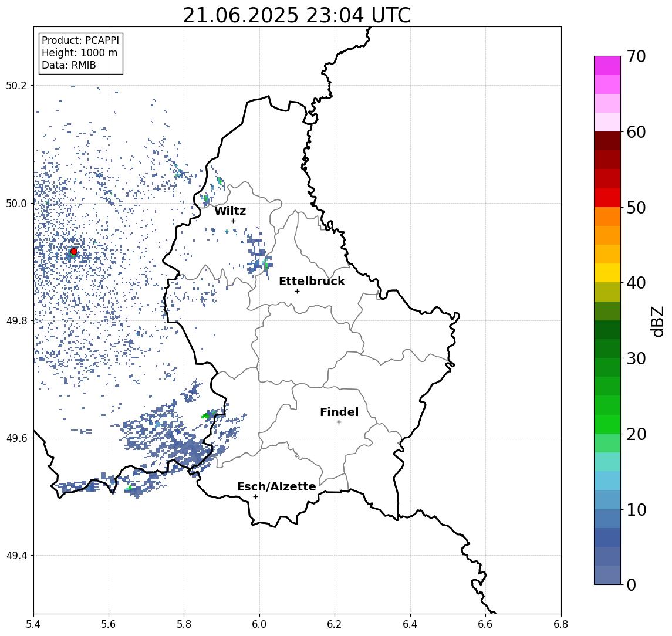The image size is (672, 636).
Task: Click the longitude tick label 6.6
Action: coord(485,624)
